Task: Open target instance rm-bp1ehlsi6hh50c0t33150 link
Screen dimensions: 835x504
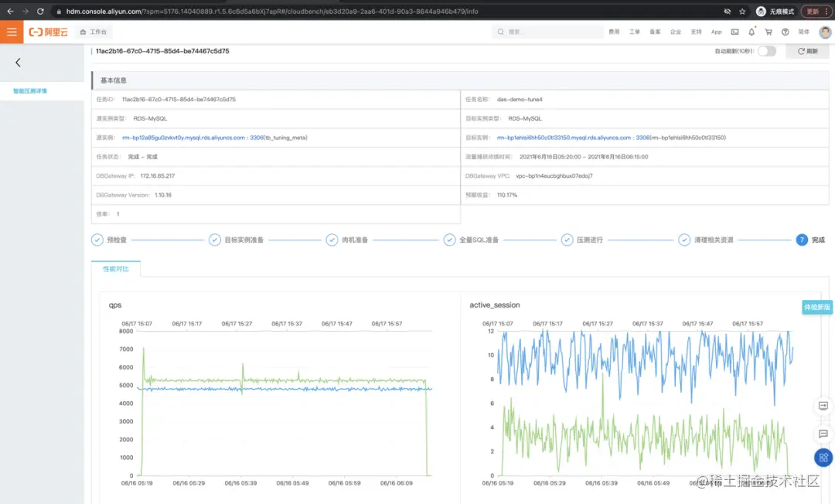Action: 573,138
